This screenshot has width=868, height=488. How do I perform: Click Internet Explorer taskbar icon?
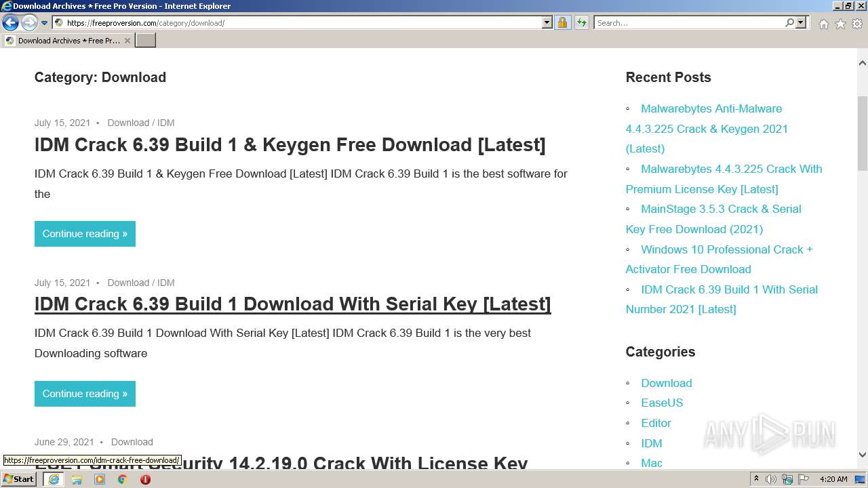coord(53,479)
